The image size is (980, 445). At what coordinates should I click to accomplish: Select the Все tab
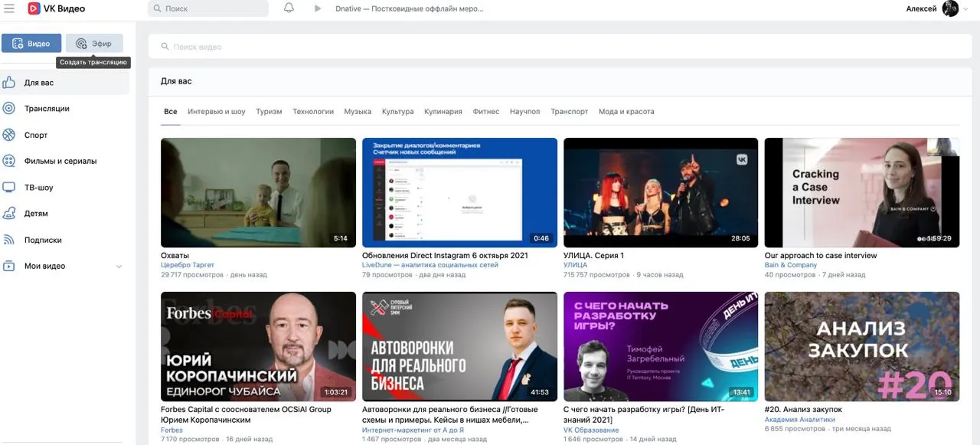pos(170,112)
